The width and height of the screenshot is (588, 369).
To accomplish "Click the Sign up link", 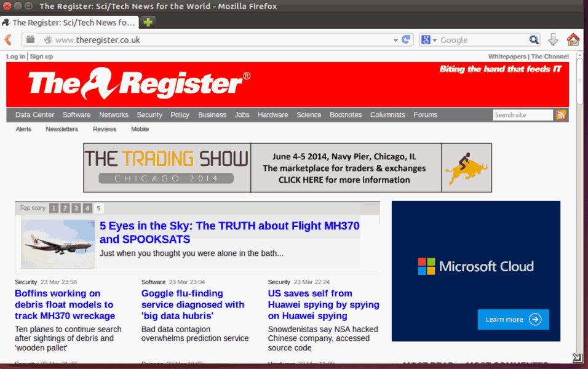I will click(x=41, y=57).
